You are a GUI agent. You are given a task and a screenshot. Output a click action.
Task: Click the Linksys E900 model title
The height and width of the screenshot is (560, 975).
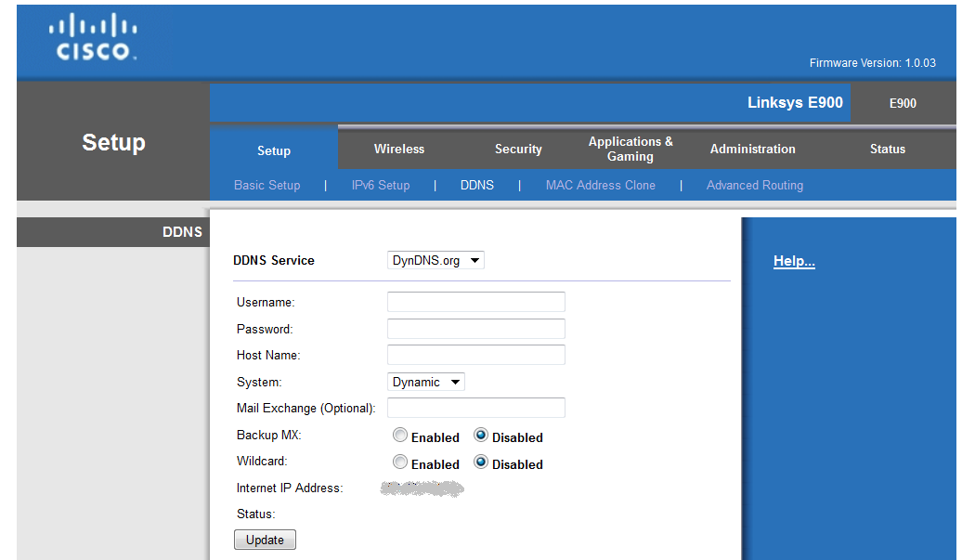[x=795, y=103]
